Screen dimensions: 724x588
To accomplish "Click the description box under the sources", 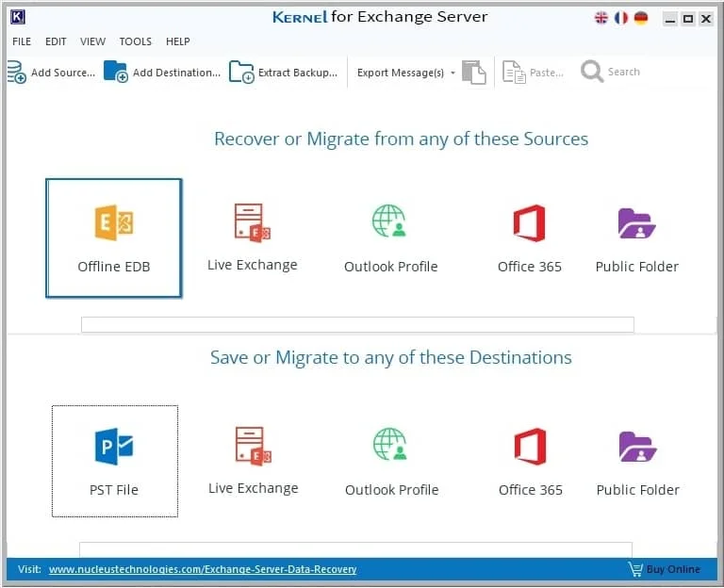I will pos(357,324).
